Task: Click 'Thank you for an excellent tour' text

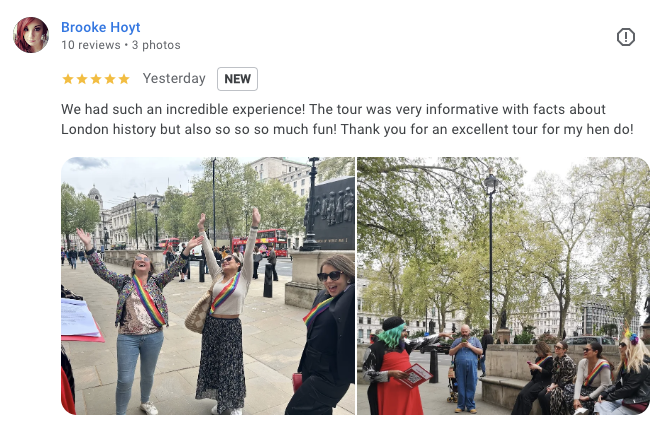Action: [x=440, y=130]
